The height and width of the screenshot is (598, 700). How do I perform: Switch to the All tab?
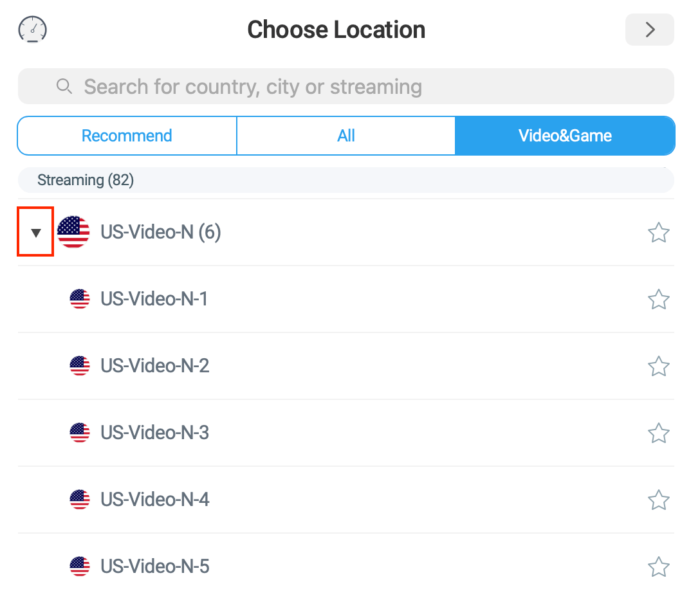click(346, 136)
